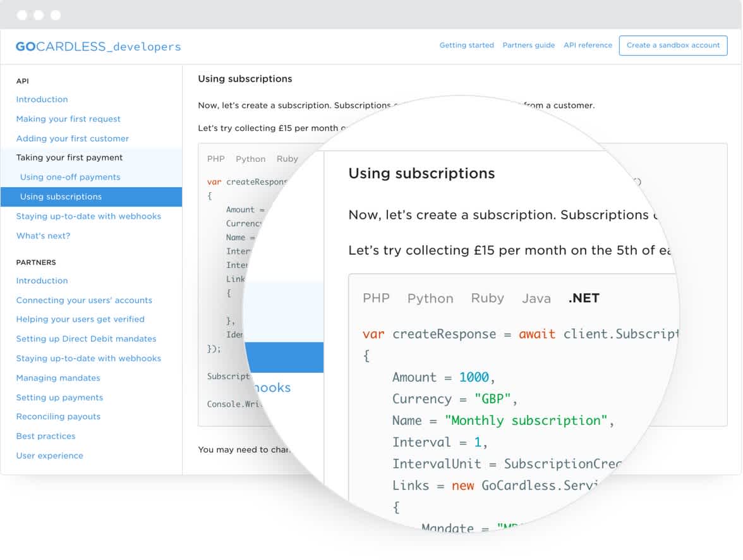Image resolution: width=743 pixels, height=560 pixels.
Task: Click the var createResponse code line in magnifier
Action: click(521, 334)
